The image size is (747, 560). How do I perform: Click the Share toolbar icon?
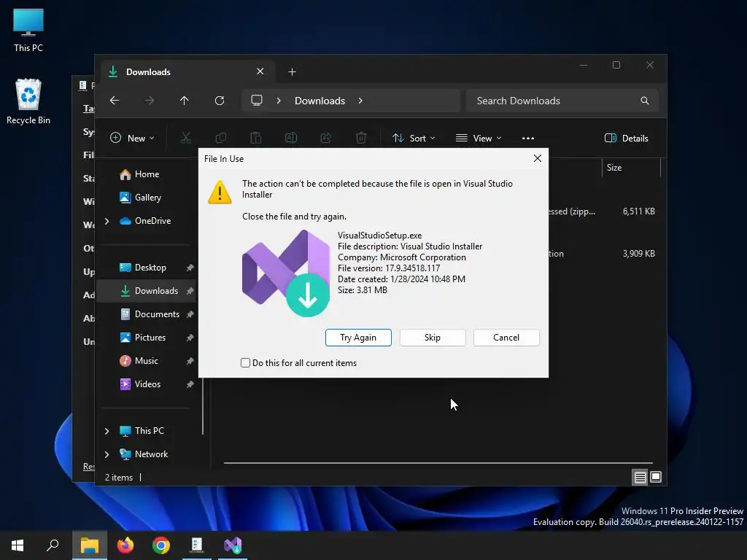pos(326,138)
